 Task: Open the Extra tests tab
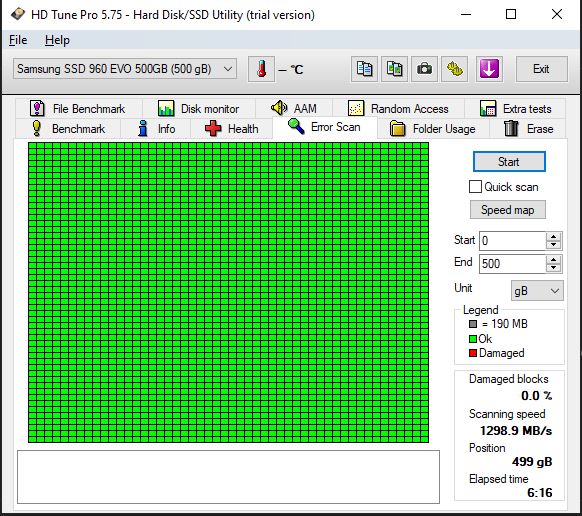[515, 109]
